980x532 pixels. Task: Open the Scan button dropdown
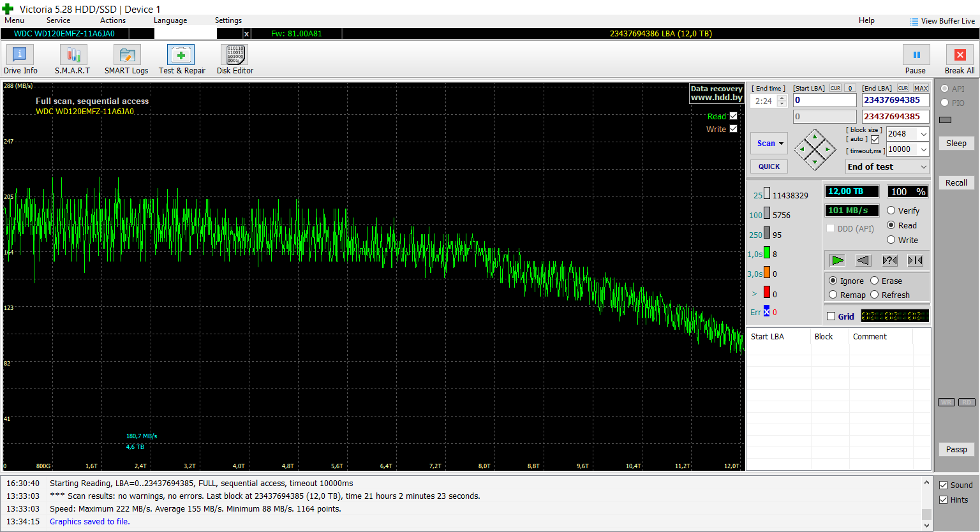pyautogui.click(x=782, y=144)
